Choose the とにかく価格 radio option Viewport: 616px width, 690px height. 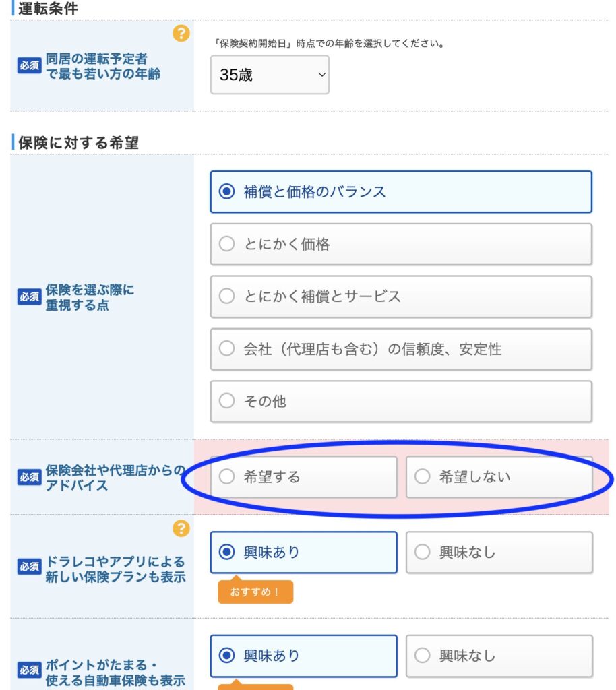click(x=401, y=245)
